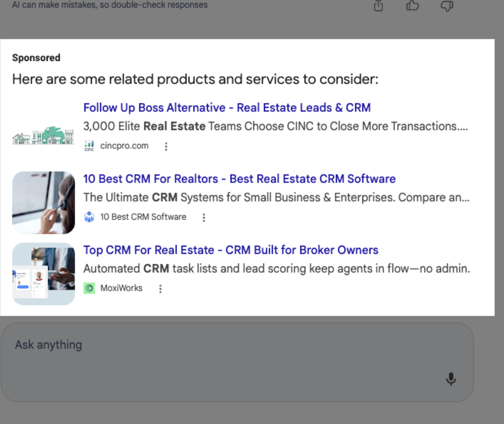504x424 pixels.
Task: Click the cincpro.com source text
Action: click(x=124, y=146)
